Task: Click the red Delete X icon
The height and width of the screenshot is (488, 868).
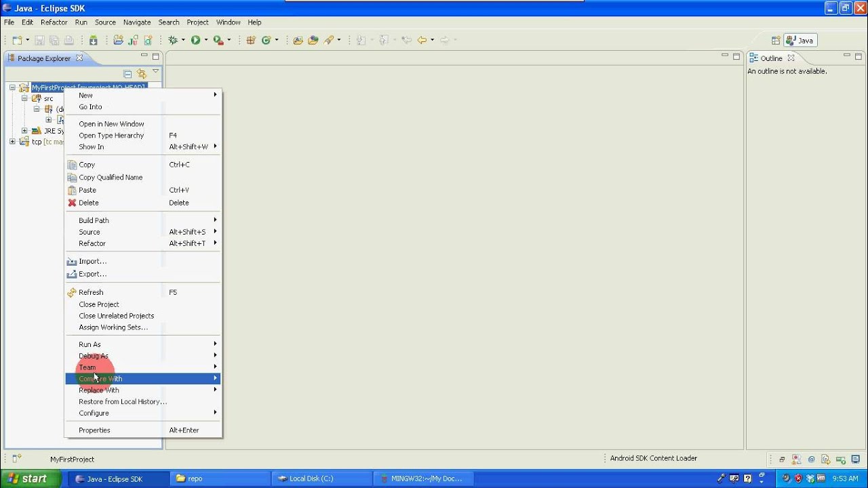Action: tap(72, 203)
